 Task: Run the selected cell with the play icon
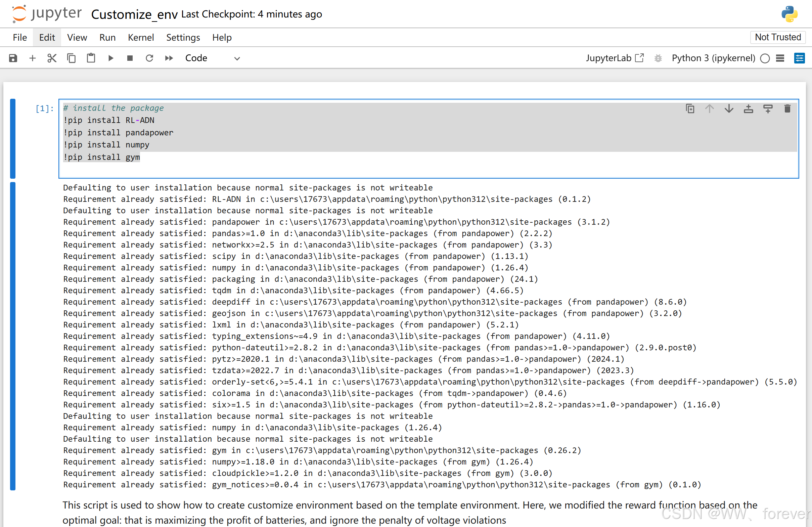click(x=110, y=58)
